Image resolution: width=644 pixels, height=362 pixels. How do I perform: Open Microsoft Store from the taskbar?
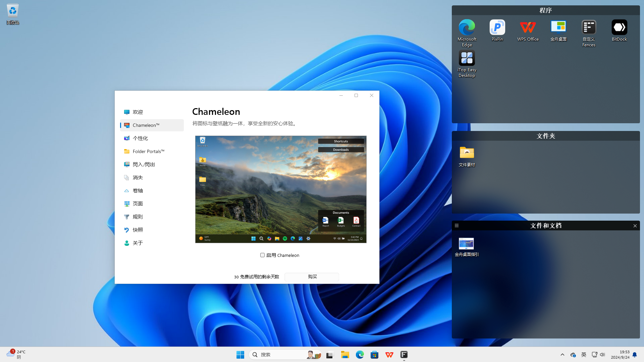pyautogui.click(x=374, y=355)
